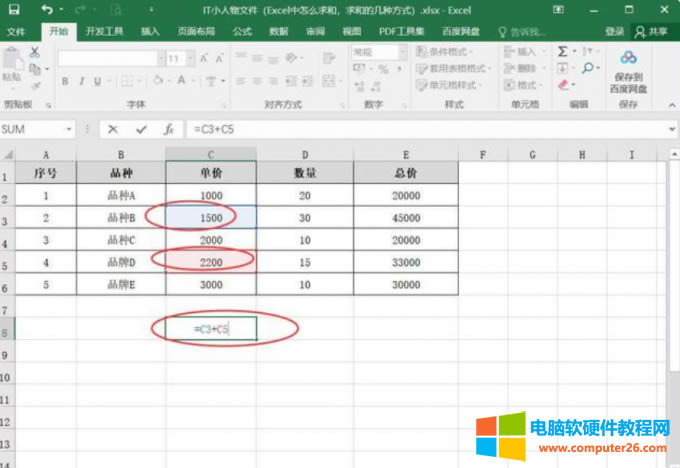Image resolution: width=680 pixels, height=468 pixels.
Task: Open Insert Function via fx icon
Action: pos(169,129)
